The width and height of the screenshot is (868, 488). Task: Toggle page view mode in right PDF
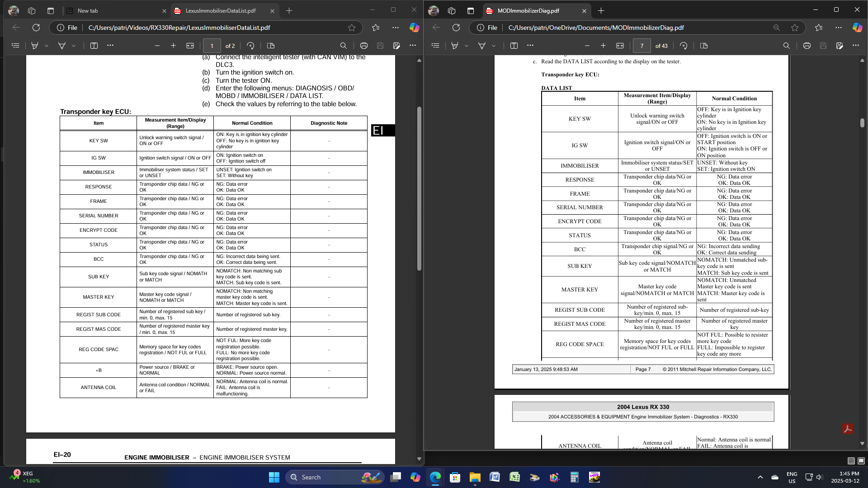[704, 46]
